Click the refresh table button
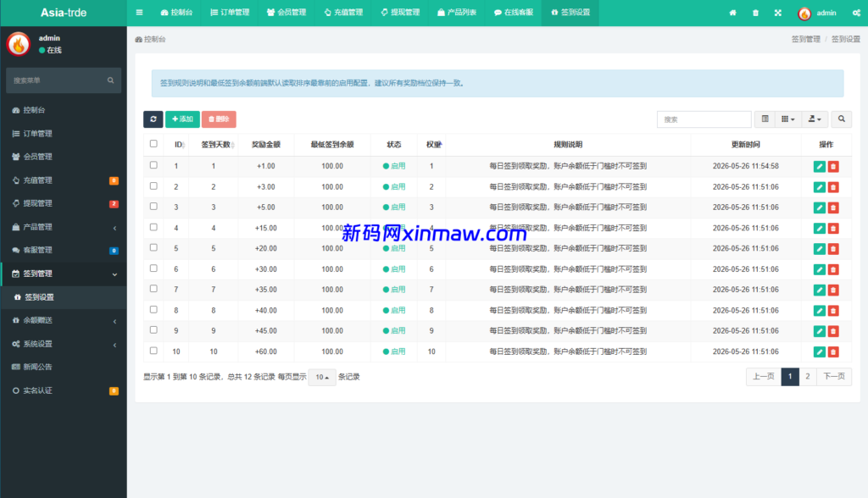Screen dimensions: 868x498 [153, 119]
